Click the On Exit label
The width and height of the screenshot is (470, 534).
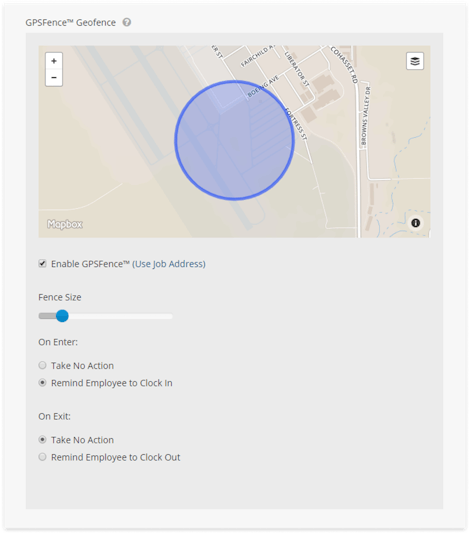coord(54,417)
